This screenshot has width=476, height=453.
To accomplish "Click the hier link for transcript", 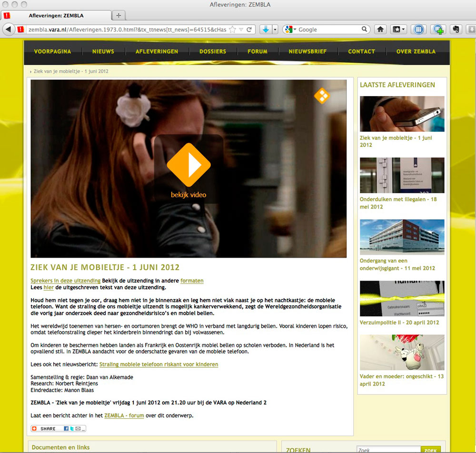I will coord(49,287).
